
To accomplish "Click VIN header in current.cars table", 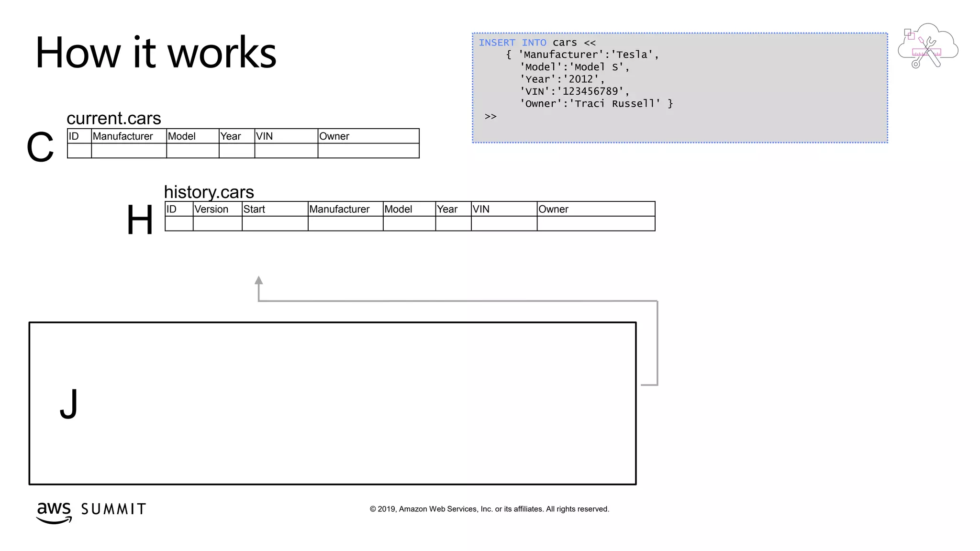I will point(264,136).
